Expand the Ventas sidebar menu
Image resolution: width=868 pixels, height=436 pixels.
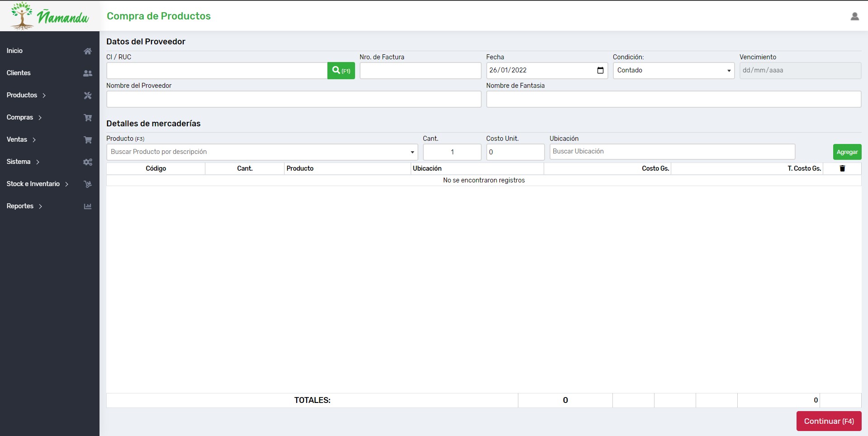[21, 139]
